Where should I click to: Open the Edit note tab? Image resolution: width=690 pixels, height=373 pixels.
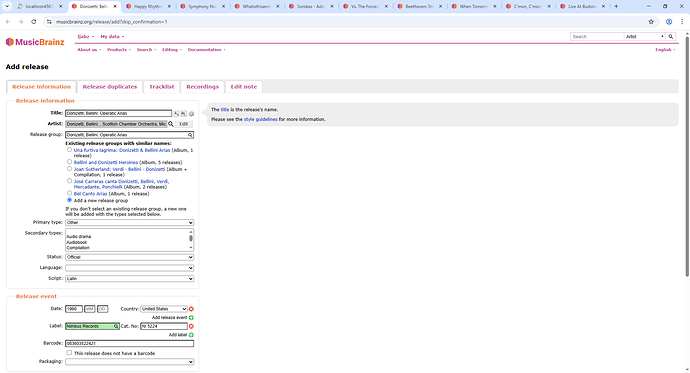click(244, 87)
